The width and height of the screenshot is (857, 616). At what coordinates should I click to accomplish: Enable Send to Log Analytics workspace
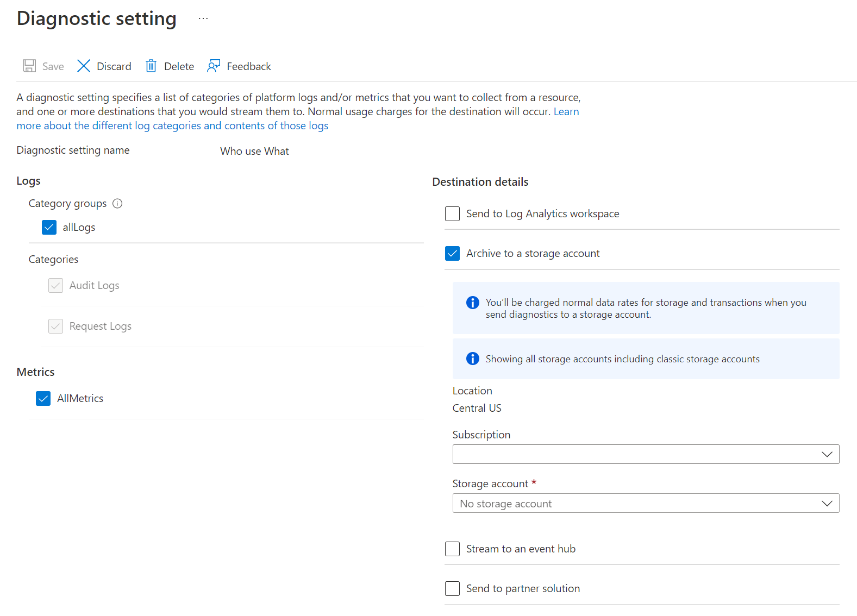(x=452, y=214)
